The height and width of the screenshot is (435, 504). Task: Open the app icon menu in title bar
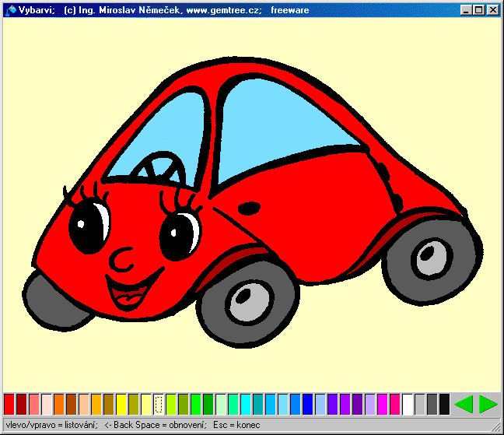(x=10, y=10)
